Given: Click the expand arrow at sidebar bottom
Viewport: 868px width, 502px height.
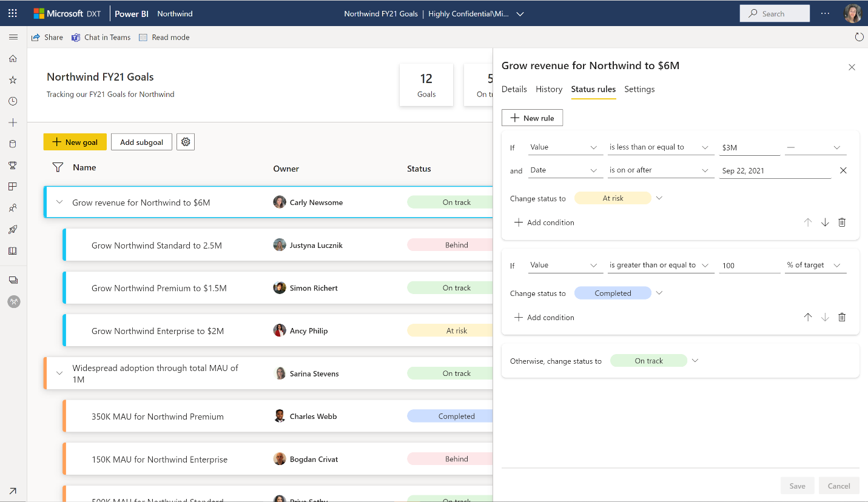Looking at the screenshot, I should click(13, 490).
